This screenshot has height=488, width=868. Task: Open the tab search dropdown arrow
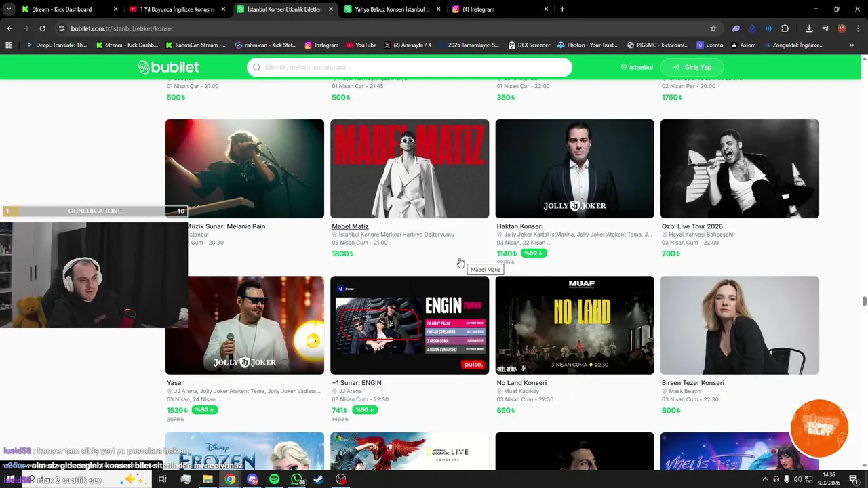9,9
